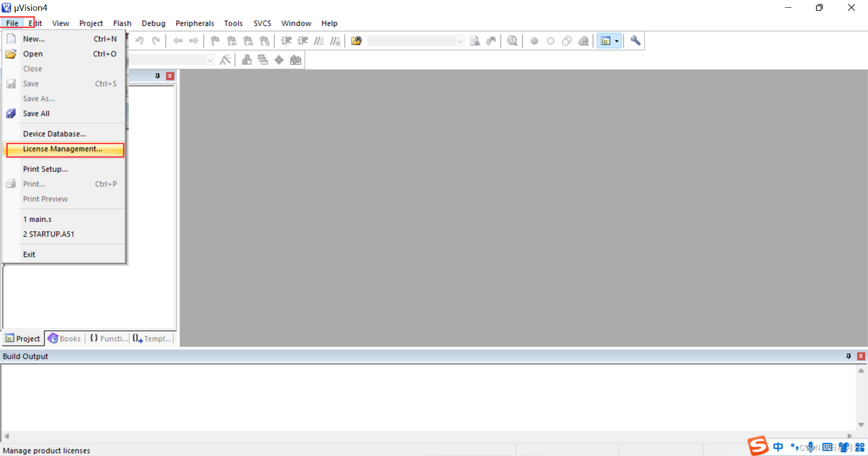Screen dimensions: 868x456
Task: Toggle Build Output pin button
Action: 849,356
